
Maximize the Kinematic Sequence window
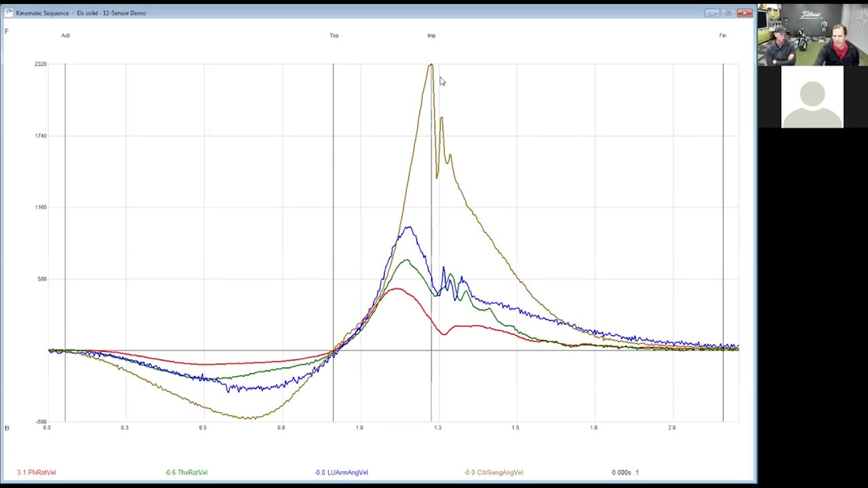pyautogui.click(x=728, y=13)
